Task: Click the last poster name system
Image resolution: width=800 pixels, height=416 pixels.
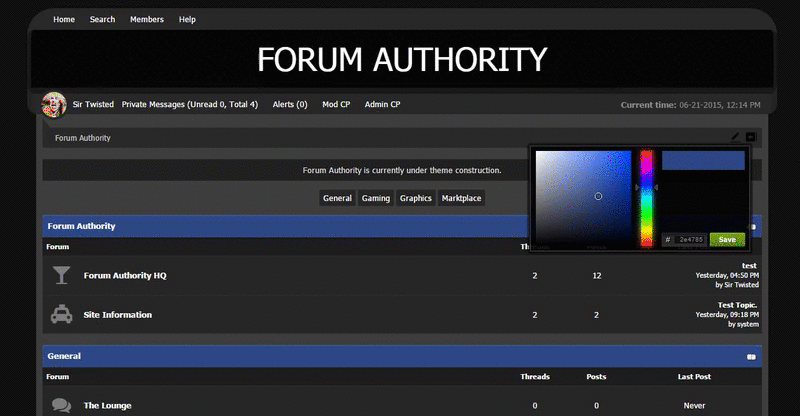Action: coord(748,324)
